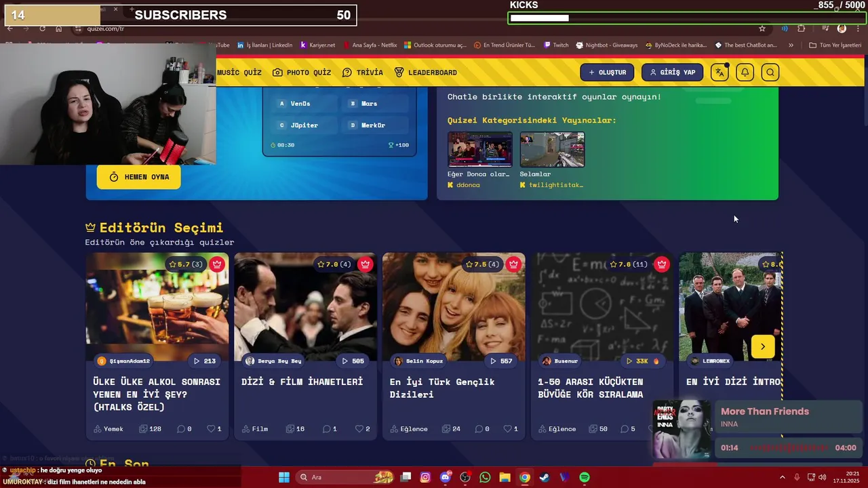Open En İyi Türk Gençlik Dizileri quiz
The image size is (868, 488).
(442, 388)
